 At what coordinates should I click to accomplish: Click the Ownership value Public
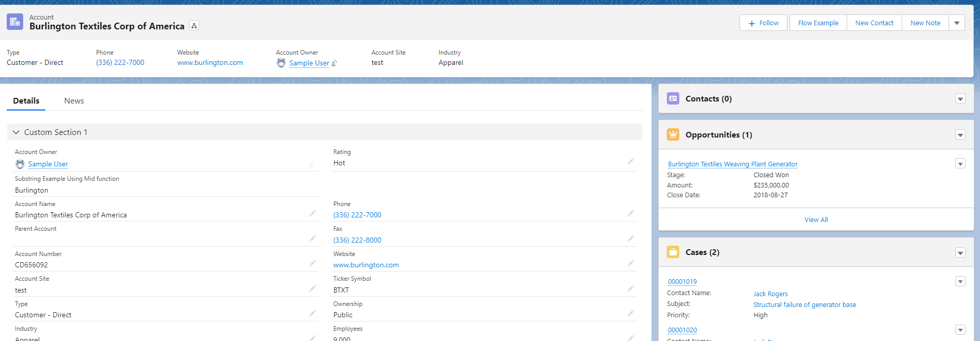tap(343, 315)
